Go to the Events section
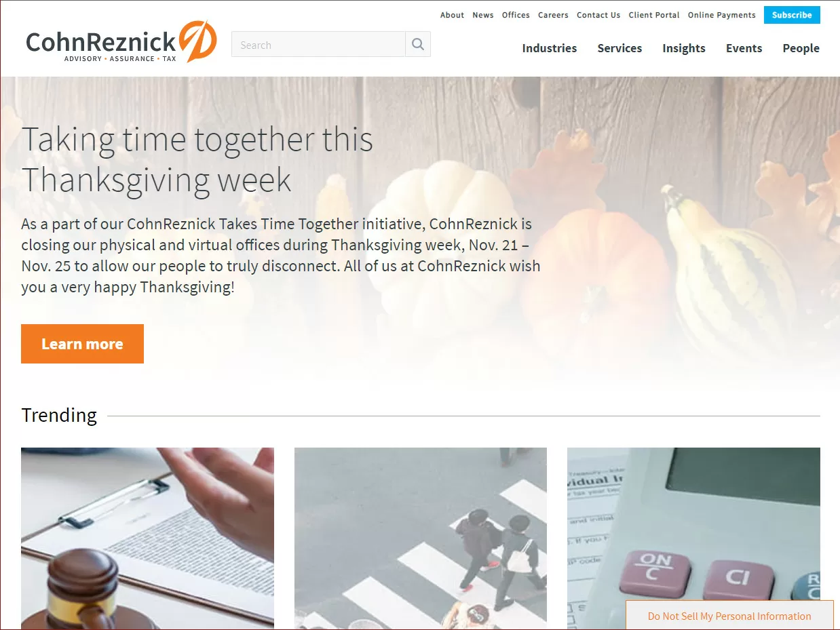The height and width of the screenshot is (630, 840). (744, 48)
